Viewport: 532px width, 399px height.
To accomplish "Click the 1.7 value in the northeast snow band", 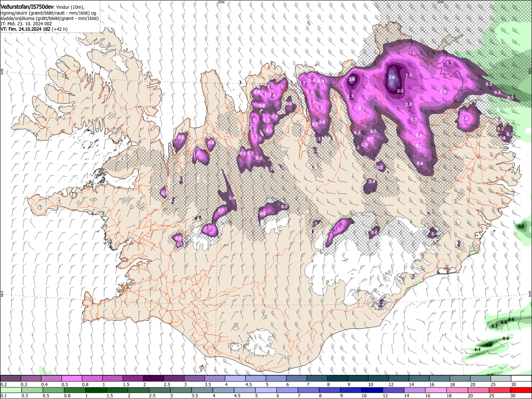I will tap(450, 64).
